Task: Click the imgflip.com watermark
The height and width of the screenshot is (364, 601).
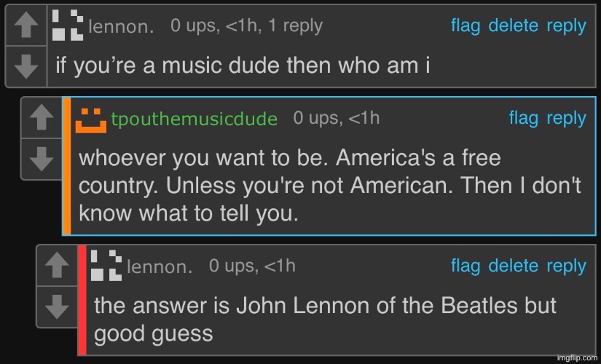Action: pos(576,358)
